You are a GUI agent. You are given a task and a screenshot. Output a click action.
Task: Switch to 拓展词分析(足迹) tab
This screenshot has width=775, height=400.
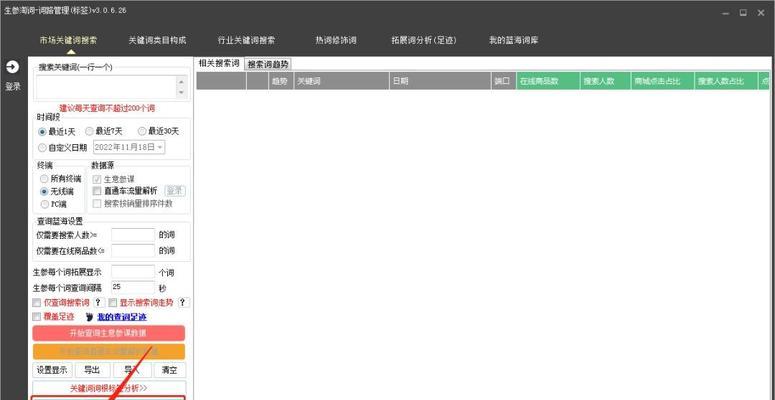point(423,41)
